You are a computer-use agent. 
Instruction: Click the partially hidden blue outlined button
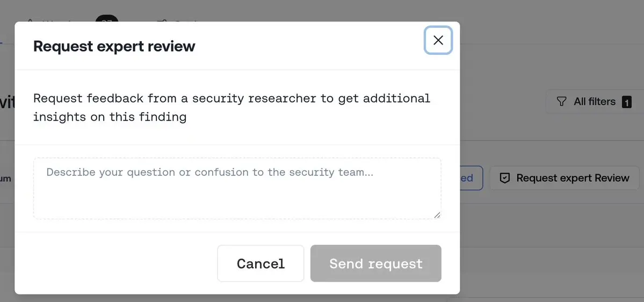point(471,178)
